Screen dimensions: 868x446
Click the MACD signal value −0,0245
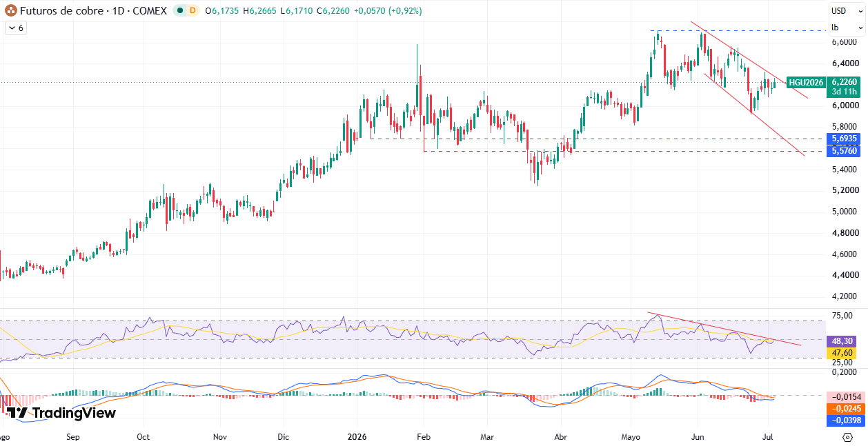[x=845, y=409]
